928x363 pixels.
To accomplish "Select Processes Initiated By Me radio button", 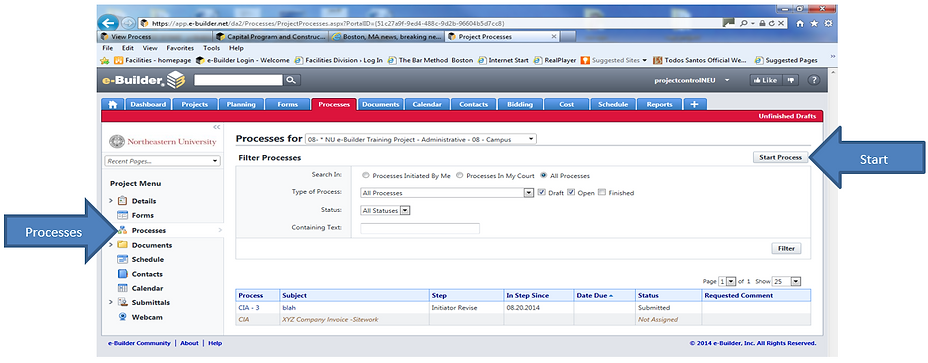I will (x=366, y=176).
